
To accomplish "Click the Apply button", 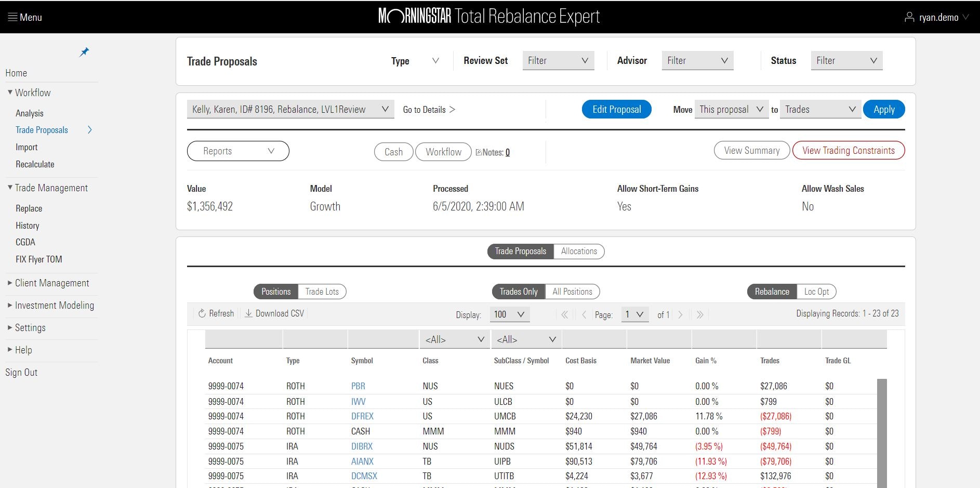I will 884,109.
